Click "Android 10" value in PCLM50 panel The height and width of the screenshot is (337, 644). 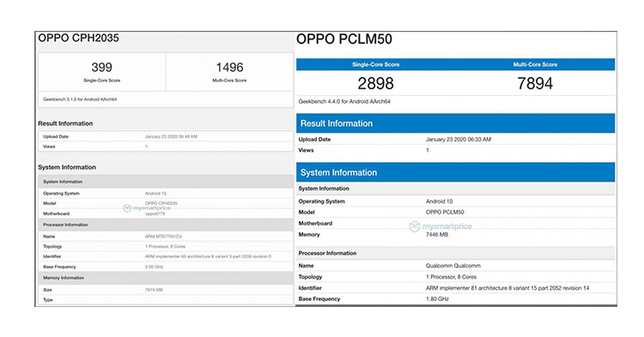click(x=439, y=202)
